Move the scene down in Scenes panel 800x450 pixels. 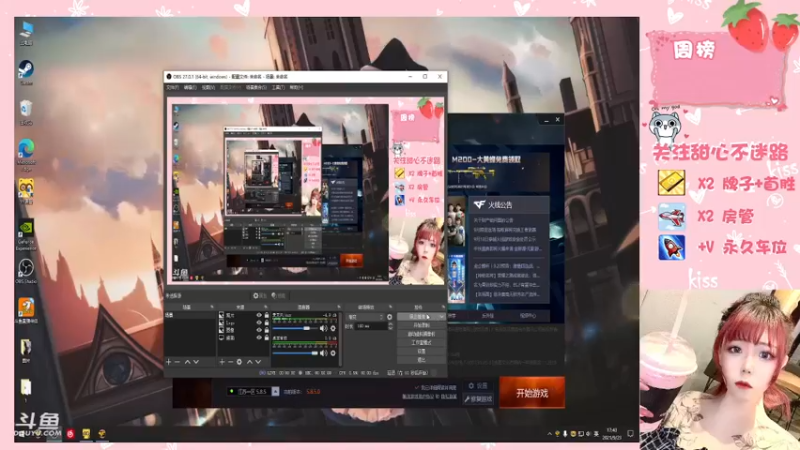point(196,362)
